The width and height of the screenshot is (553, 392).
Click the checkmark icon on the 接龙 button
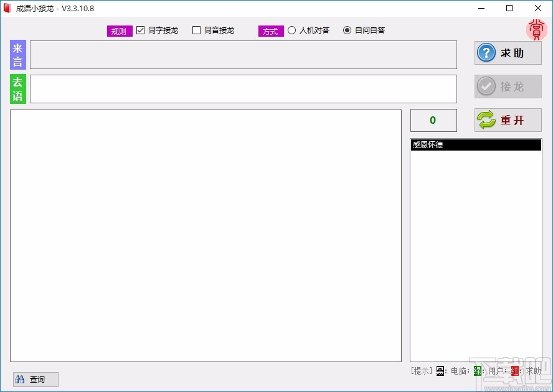(x=487, y=86)
